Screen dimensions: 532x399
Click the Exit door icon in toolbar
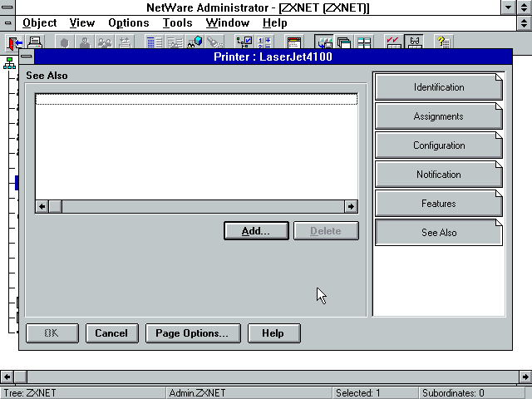point(15,42)
